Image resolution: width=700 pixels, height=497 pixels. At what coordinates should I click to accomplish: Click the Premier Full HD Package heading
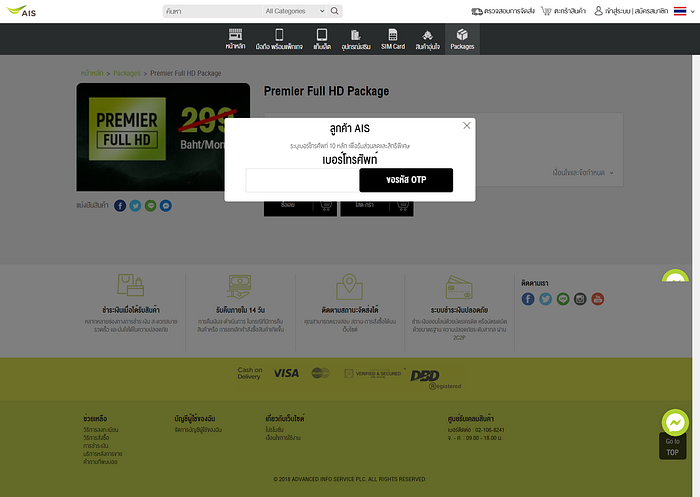(326, 91)
